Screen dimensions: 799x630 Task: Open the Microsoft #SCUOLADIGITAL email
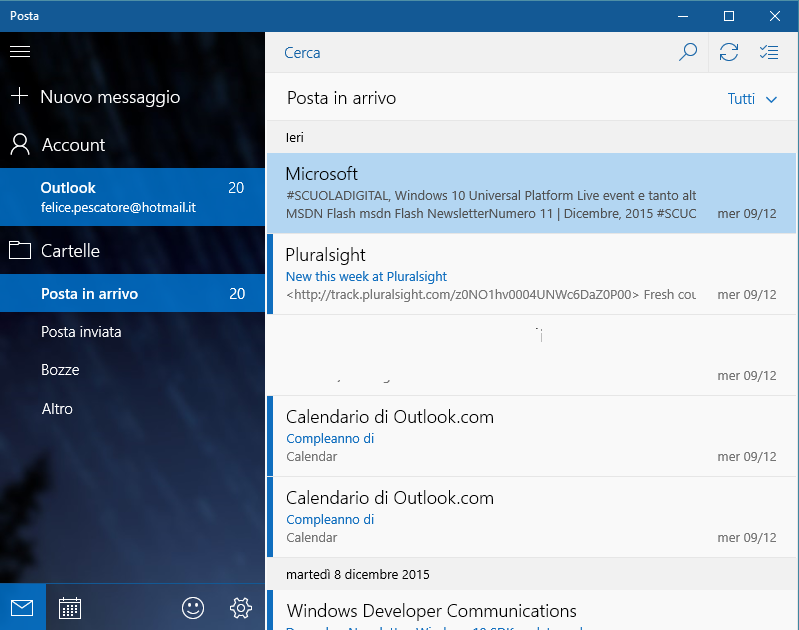tap(531, 193)
